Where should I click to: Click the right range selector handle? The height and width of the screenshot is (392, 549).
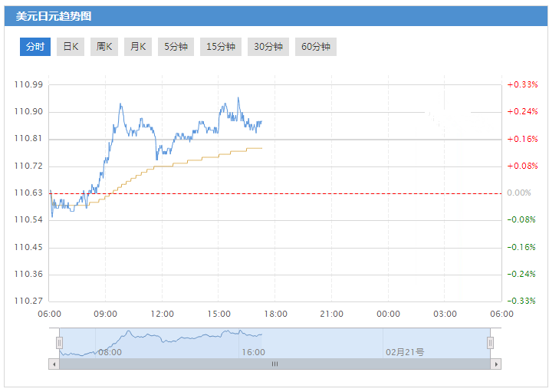click(x=490, y=343)
